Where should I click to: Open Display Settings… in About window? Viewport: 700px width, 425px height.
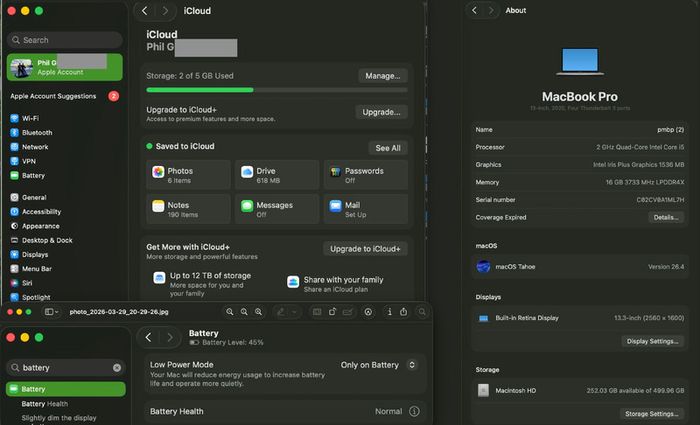[652, 341]
